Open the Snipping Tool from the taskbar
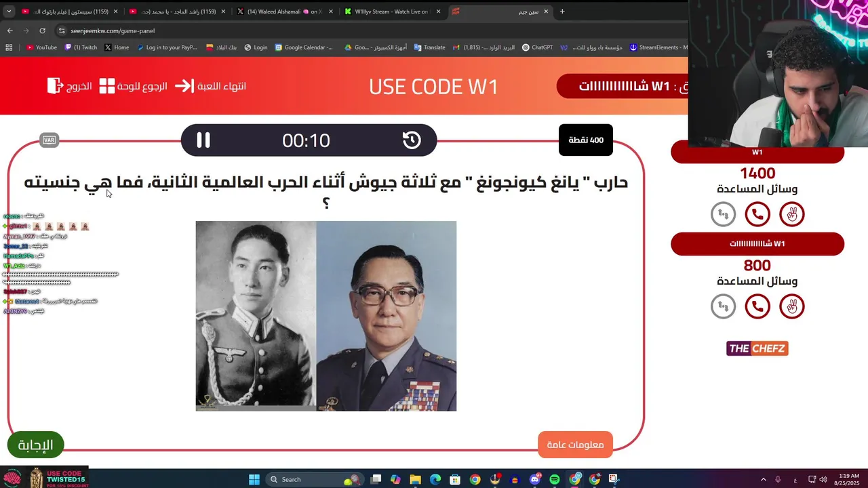 (614, 479)
